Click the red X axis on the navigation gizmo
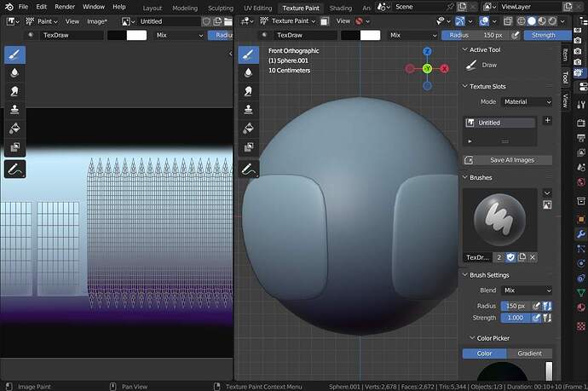The height and width of the screenshot is (391, 588). 444,69
